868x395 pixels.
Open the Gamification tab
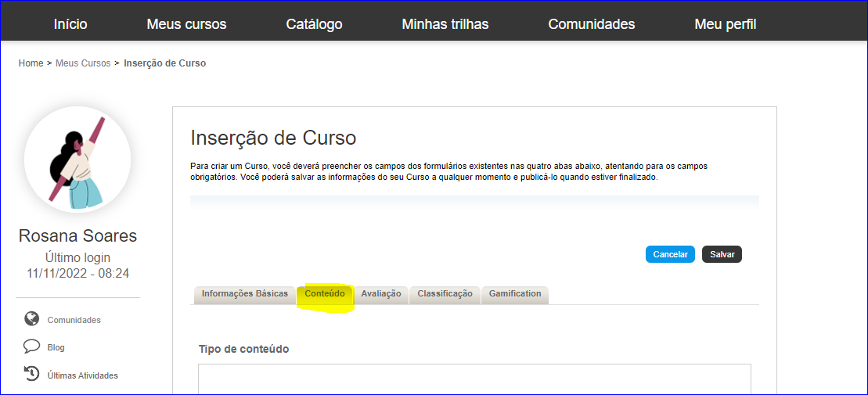(x=515, y=294)
